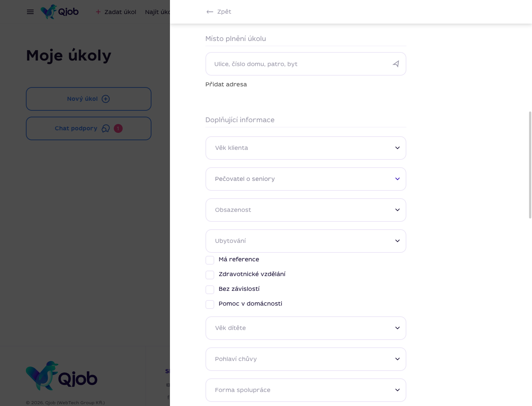Tick the Bez závislostí checkbox
This screenshot has height=406, width=532.
(210, 290)
